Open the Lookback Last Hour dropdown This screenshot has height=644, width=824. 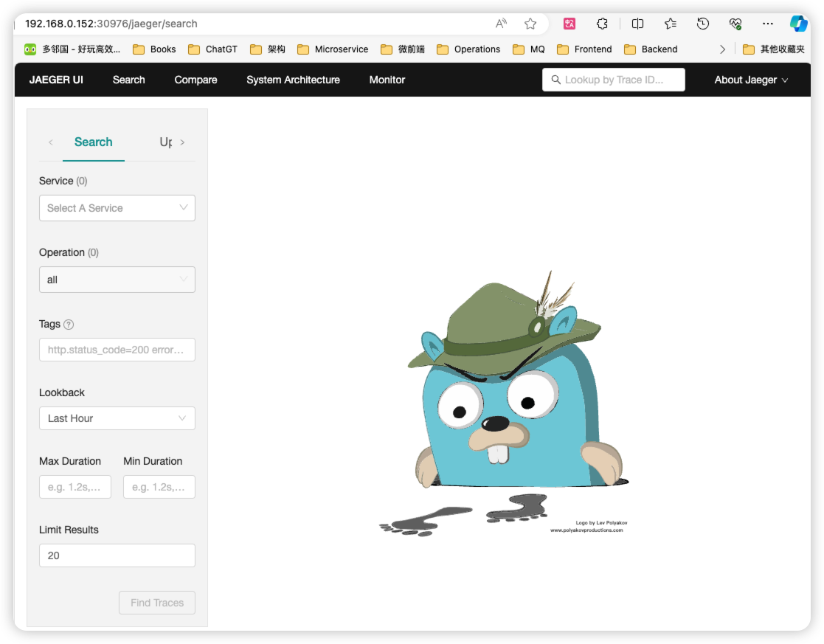(x=117, y=418)
